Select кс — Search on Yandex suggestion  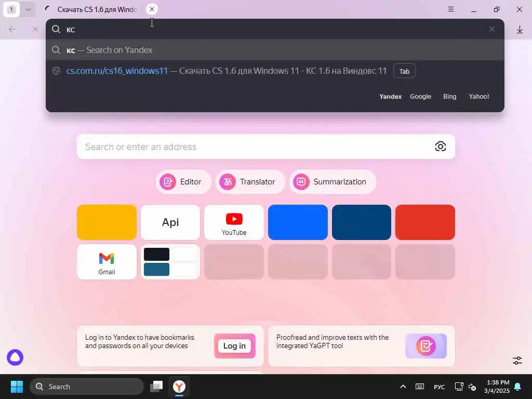coord(275,50)
